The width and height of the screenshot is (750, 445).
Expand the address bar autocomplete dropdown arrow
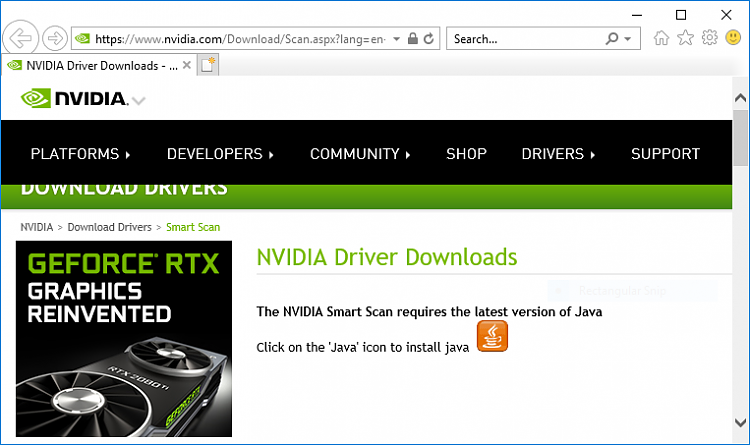[397, 39]
